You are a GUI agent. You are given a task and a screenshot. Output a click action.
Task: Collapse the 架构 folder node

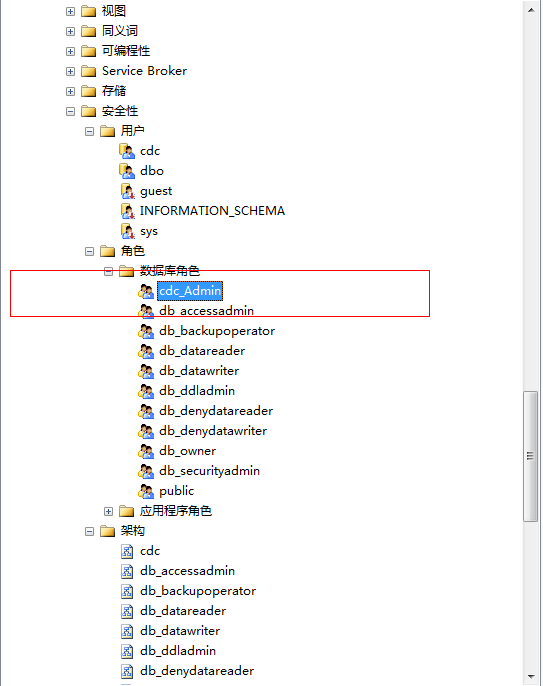click(90, 532)
